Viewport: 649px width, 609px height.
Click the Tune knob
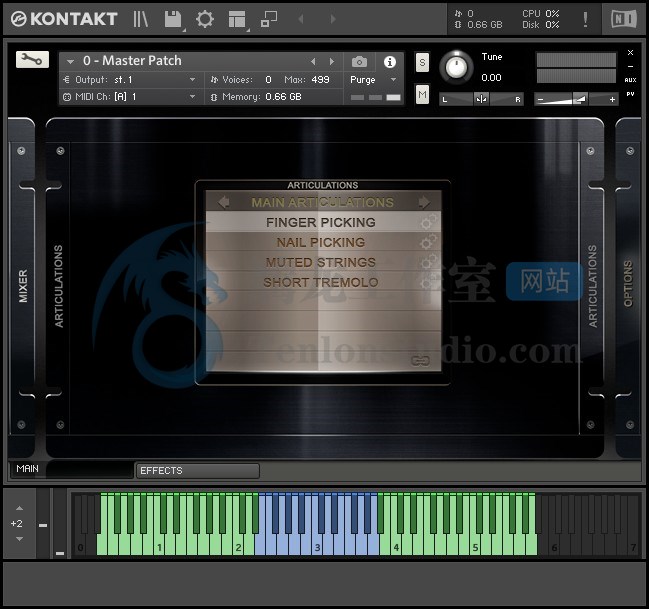coord(456,67)
